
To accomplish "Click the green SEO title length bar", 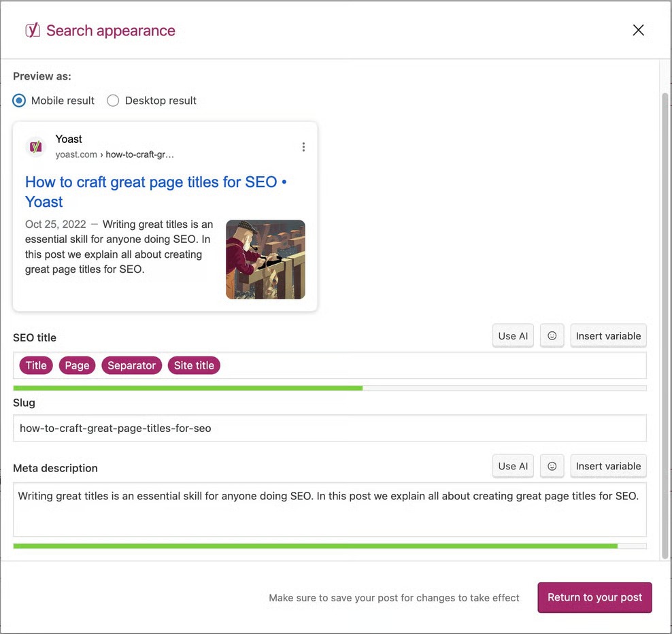I will tap(188, 388).
